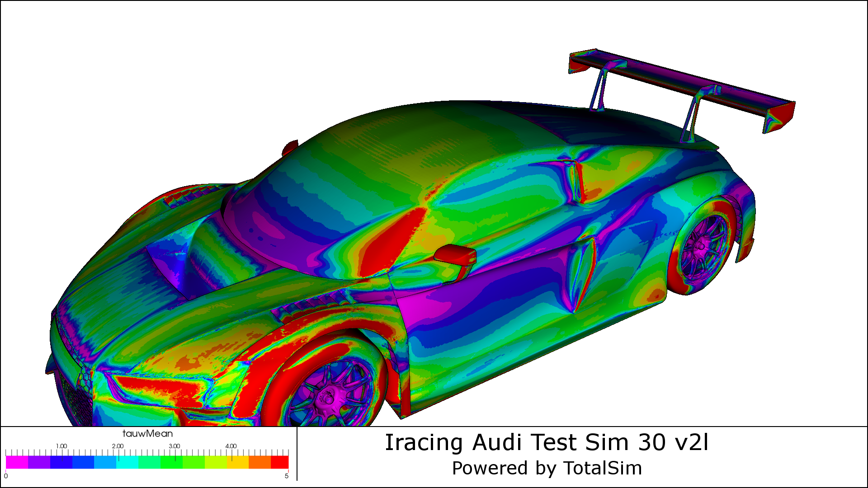
Task: Click the pure green color band in legend
Action: point(171,462)
